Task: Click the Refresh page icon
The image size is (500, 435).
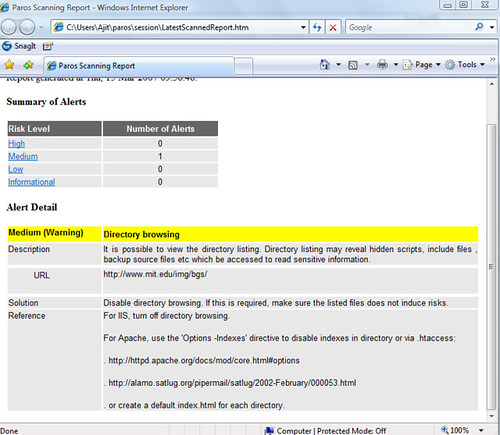Action: [317, 27]
